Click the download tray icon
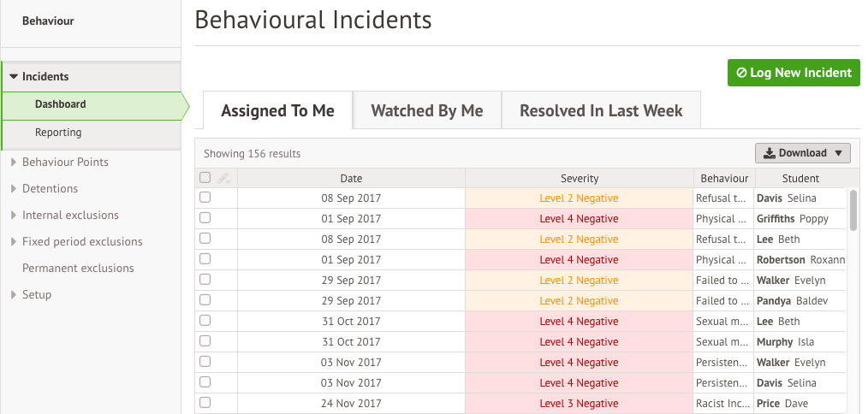The width and height of the screenshot is (868, 414). (x=769, y=153)
